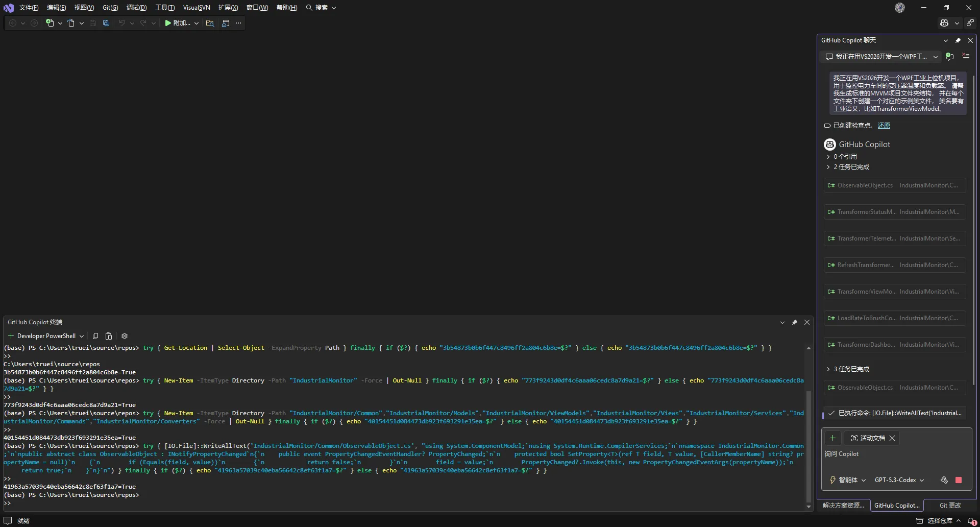The image size is (980, 527).
Task: Remove the 活动文档 context chip
Action: click(892, 438)
